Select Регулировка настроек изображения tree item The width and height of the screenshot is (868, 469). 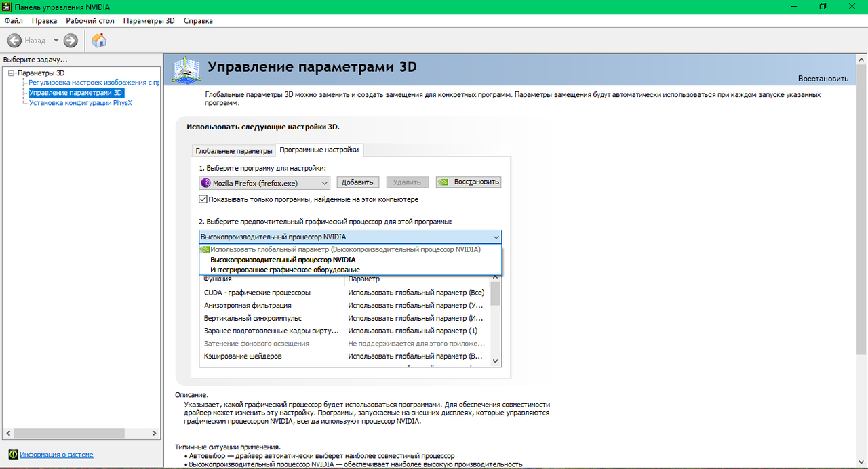coord(94,83)
